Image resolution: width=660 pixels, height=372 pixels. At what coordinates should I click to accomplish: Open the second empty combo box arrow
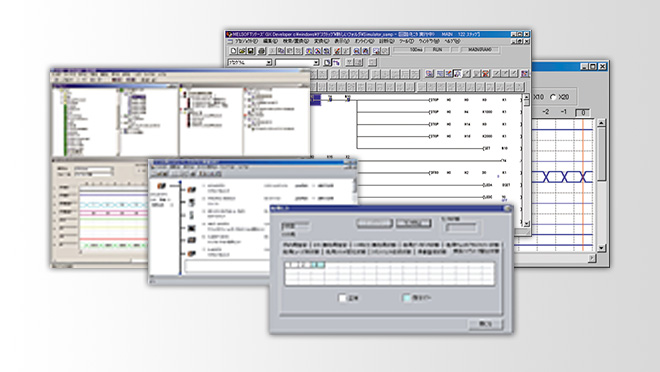coord(316,63)
